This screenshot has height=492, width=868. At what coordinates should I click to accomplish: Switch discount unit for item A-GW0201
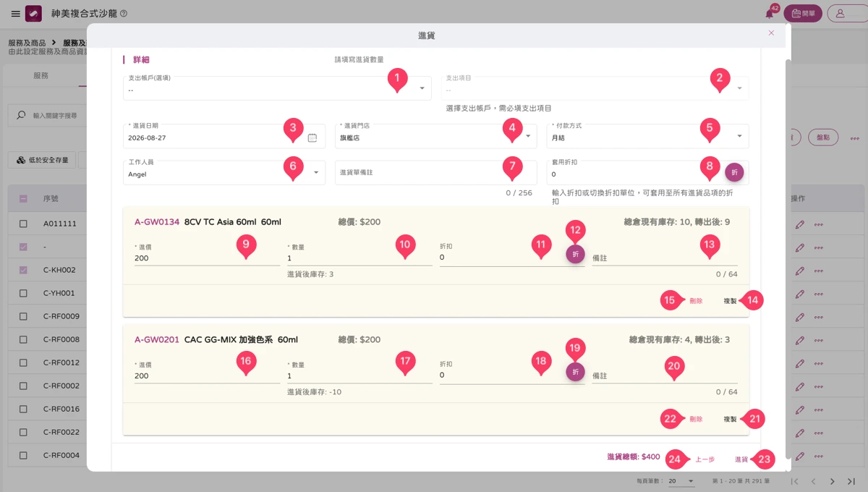pos(575,372)
